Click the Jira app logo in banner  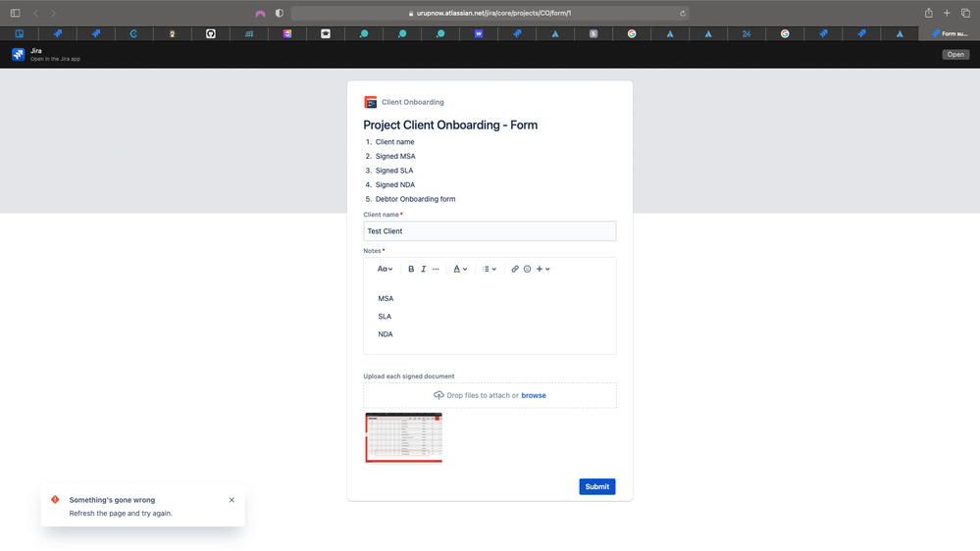18,54
